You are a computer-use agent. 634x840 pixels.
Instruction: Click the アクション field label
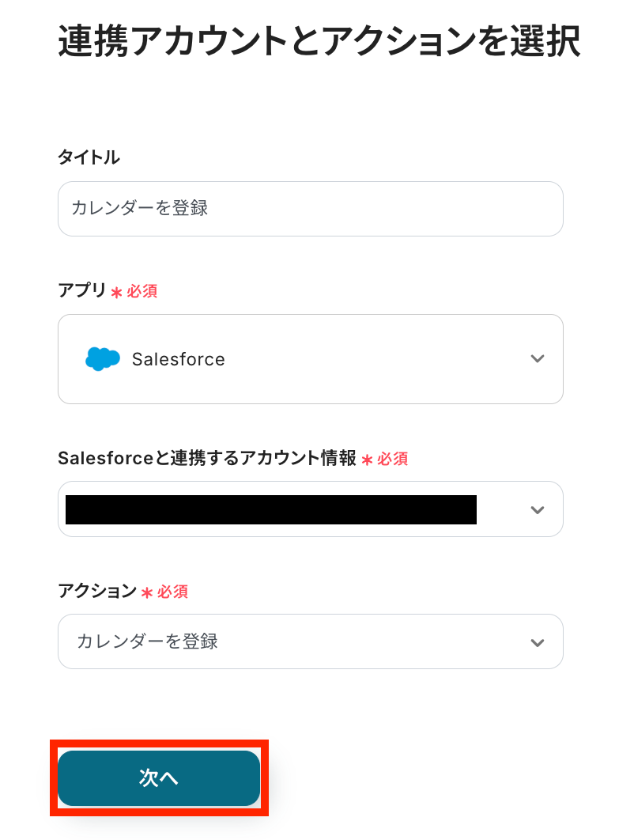click(97, 591)
